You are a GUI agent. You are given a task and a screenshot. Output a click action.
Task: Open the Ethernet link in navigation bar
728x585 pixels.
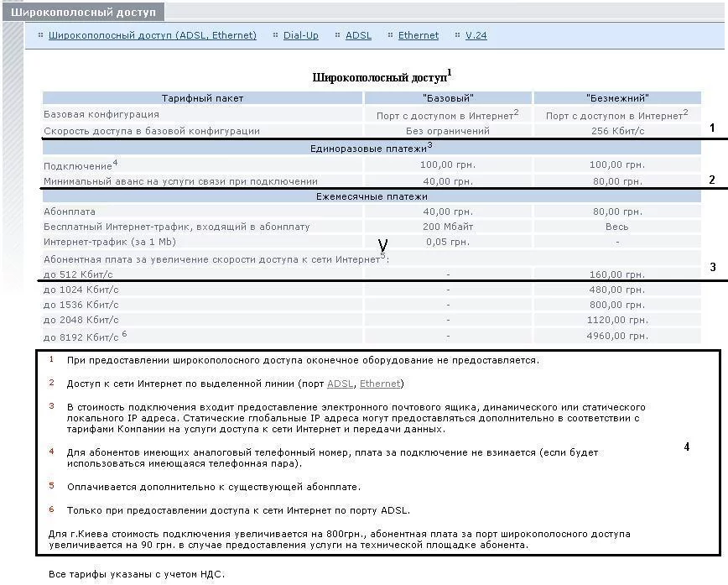419,35
